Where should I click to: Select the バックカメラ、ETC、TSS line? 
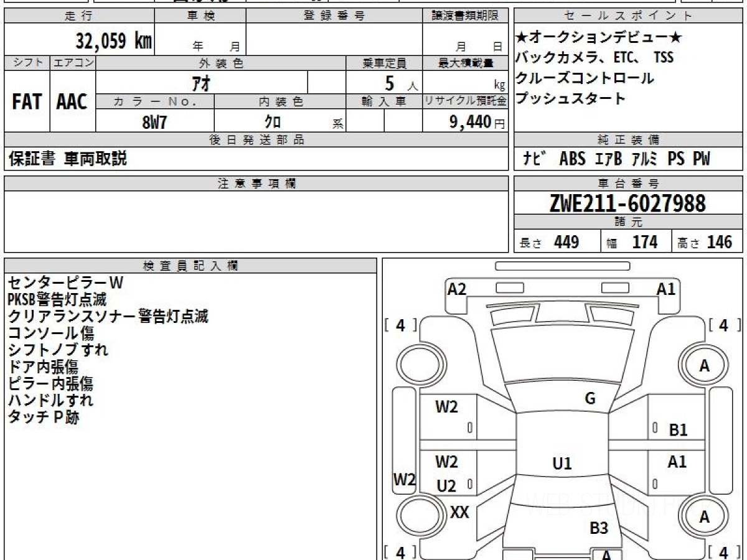pyautogui.click(x=594, y=58)
